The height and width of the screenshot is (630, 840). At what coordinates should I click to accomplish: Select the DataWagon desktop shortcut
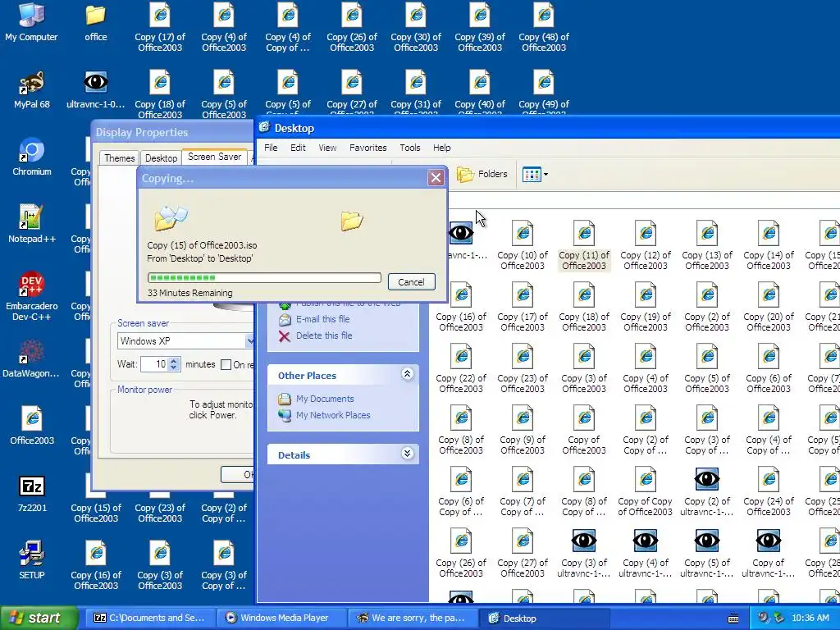tap(32, 358)
